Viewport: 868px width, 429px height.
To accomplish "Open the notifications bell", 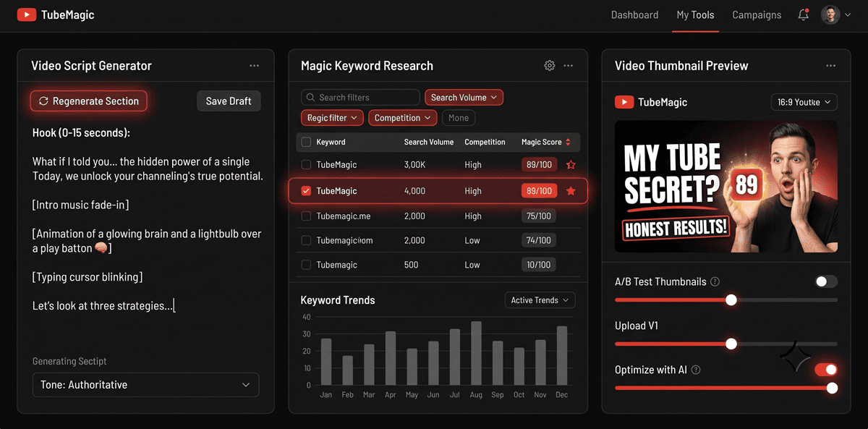I will pos(804,14).
